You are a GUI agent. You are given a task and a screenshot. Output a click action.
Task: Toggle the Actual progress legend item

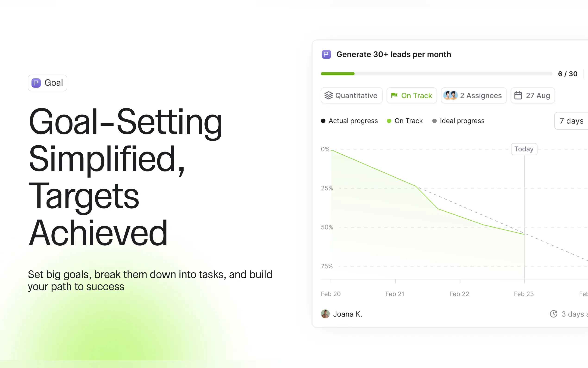pyautogui.click(x=350, y=121)
